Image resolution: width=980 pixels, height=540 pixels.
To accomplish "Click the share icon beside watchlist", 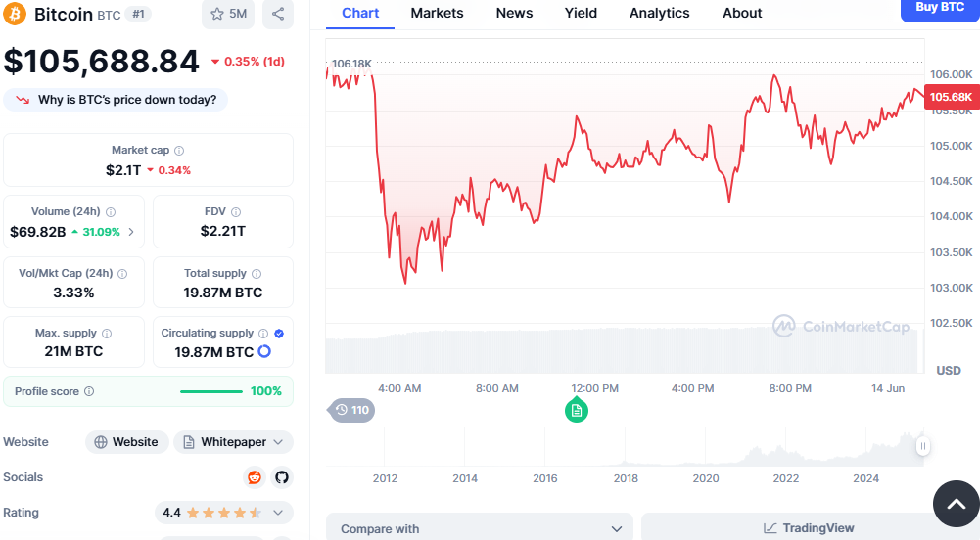I will click(x=278, y=14).
